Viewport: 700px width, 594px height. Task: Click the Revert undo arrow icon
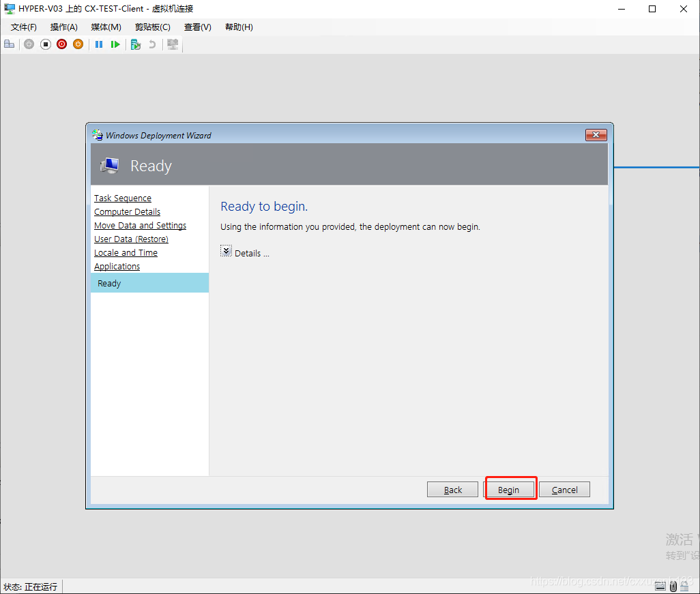(152, 44)
